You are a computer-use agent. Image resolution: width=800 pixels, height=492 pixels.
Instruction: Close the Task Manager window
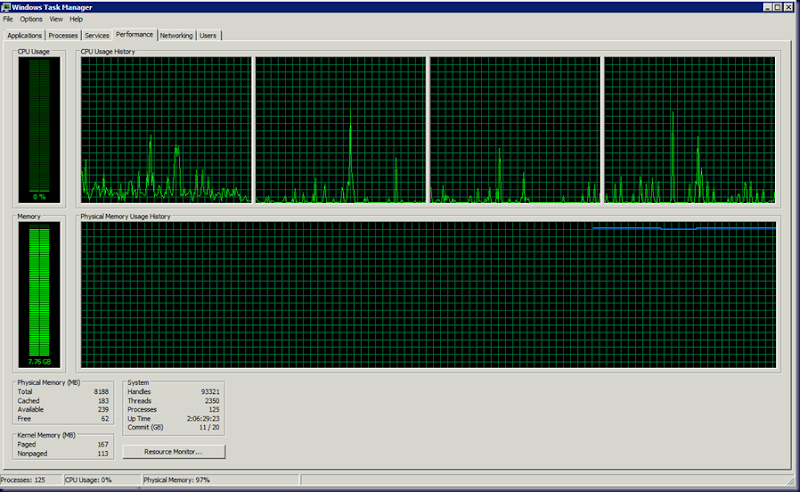[x=788, y=7]
